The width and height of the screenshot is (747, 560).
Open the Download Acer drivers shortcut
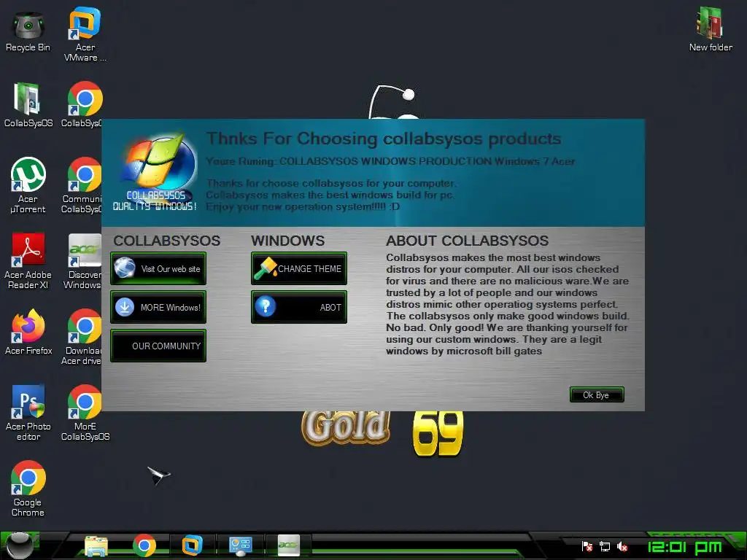(82, 337)
